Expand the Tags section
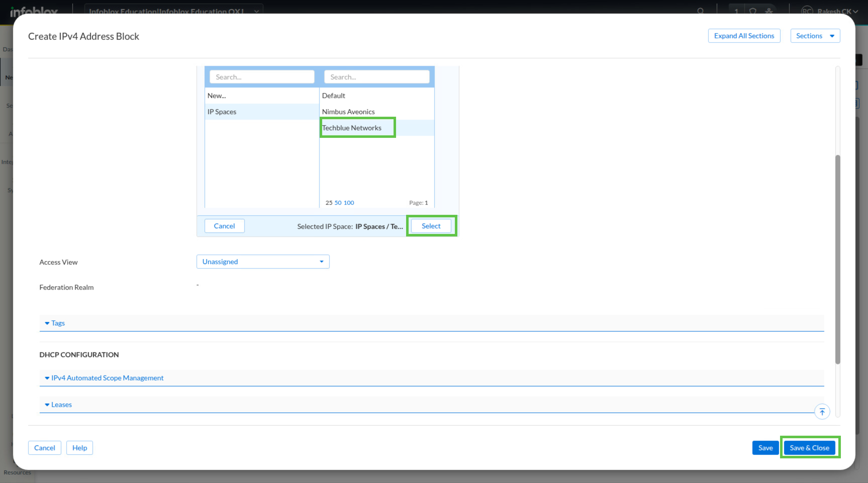 (x=432, y=323)
